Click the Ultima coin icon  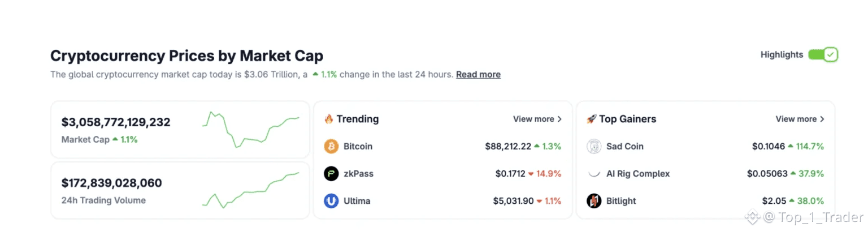(x=331, y=200)
